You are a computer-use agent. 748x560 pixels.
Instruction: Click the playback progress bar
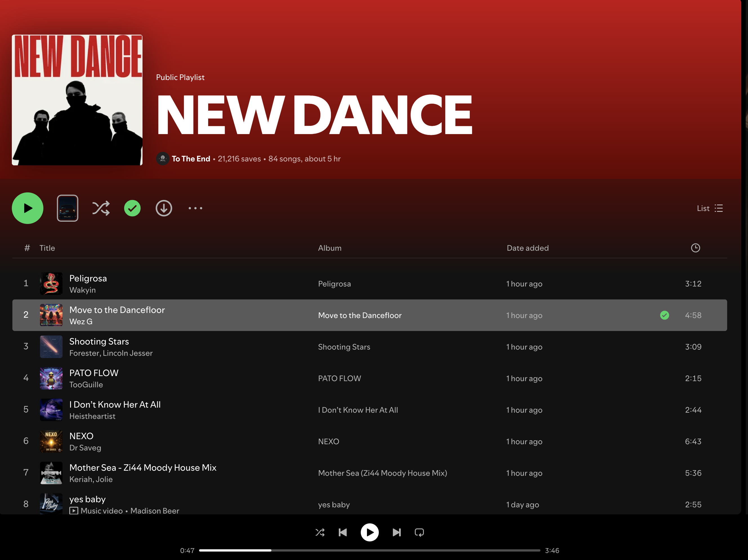[x=369, y=550]
